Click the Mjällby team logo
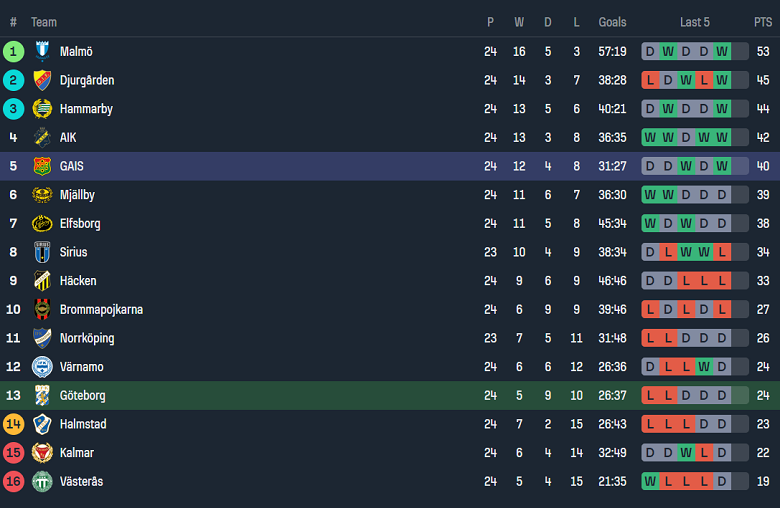This screenshot has height=508, width=780. (x=42, y=195)
